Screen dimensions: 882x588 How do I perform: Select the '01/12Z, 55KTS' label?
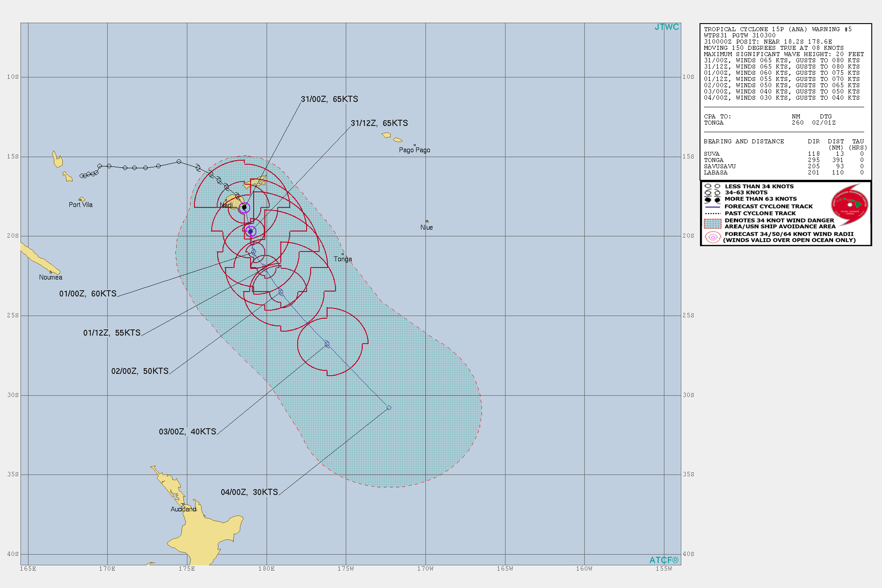(112, 333)
